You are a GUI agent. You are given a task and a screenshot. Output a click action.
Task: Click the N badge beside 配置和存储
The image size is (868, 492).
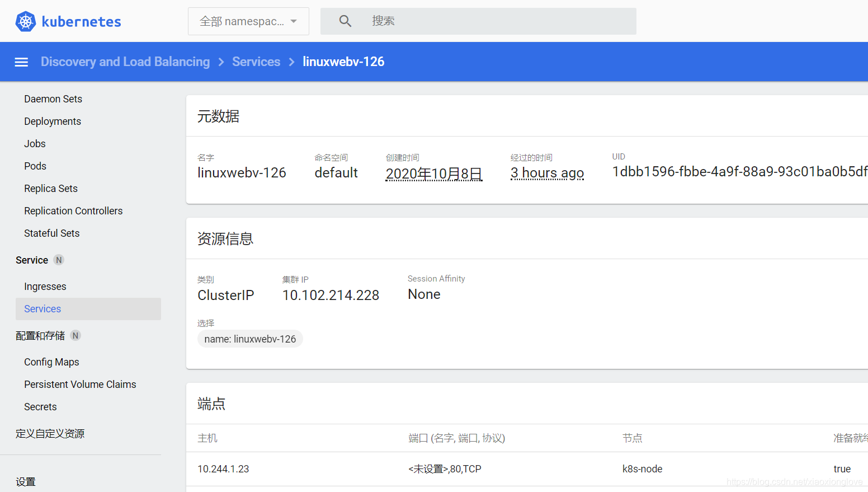point(76,335)
